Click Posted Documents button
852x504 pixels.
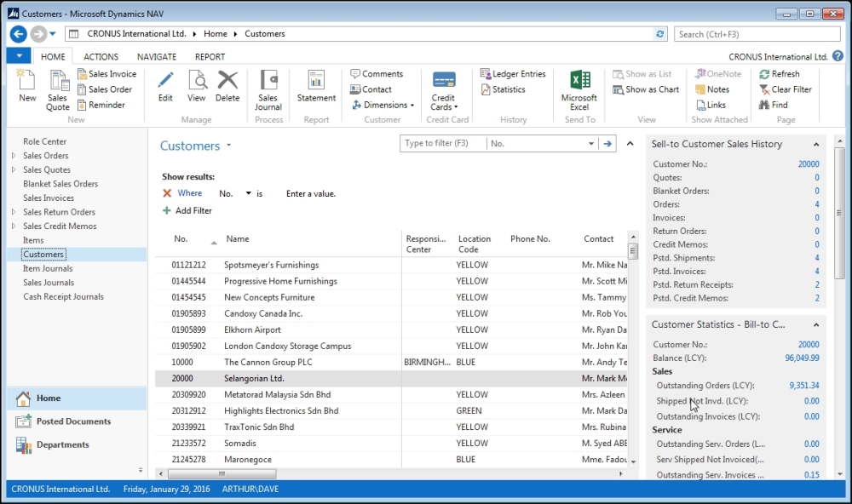pyautogui.click(x=77, y=421)
